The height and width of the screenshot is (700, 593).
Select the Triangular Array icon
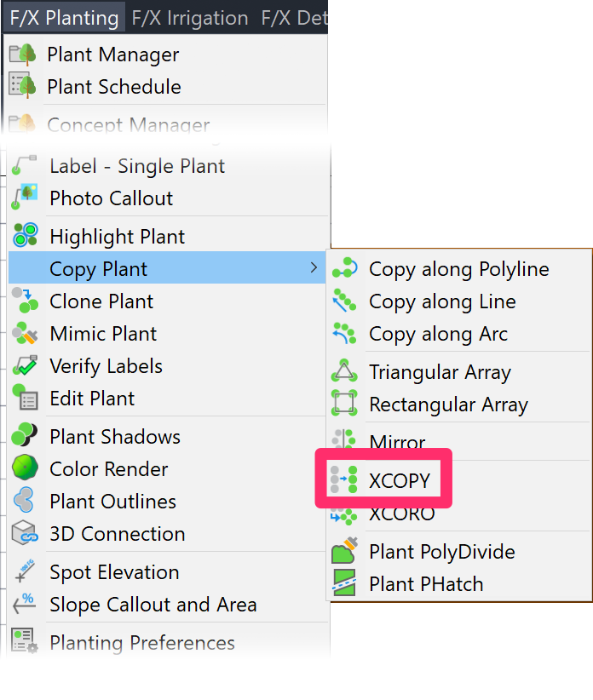coord(344,371)
